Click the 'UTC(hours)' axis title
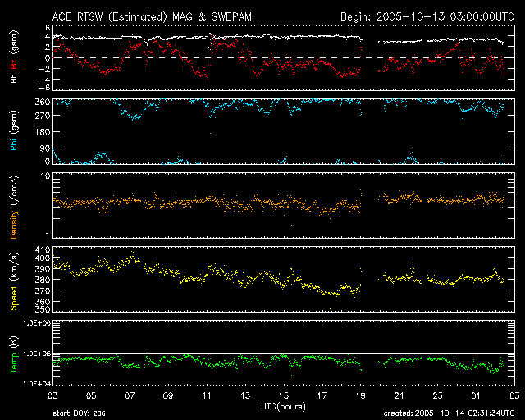 pyautogui.click(x=283, y=407)
